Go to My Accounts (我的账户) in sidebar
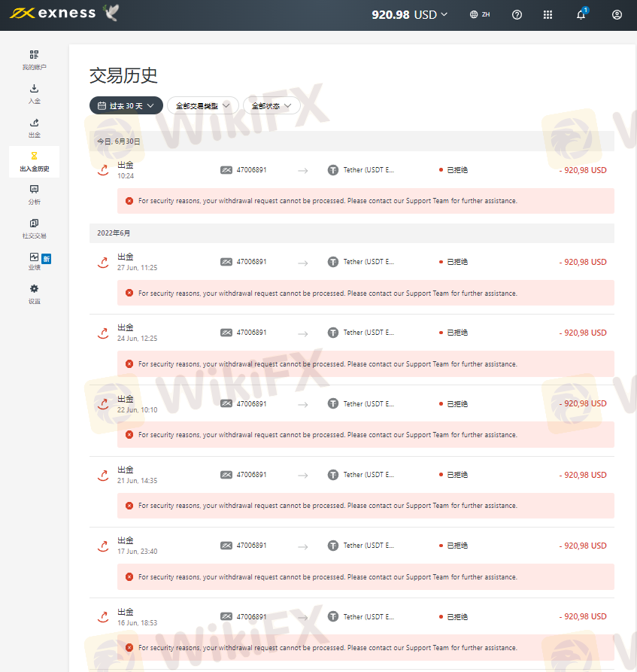637x672 pixels. click(x=35, y=60)
